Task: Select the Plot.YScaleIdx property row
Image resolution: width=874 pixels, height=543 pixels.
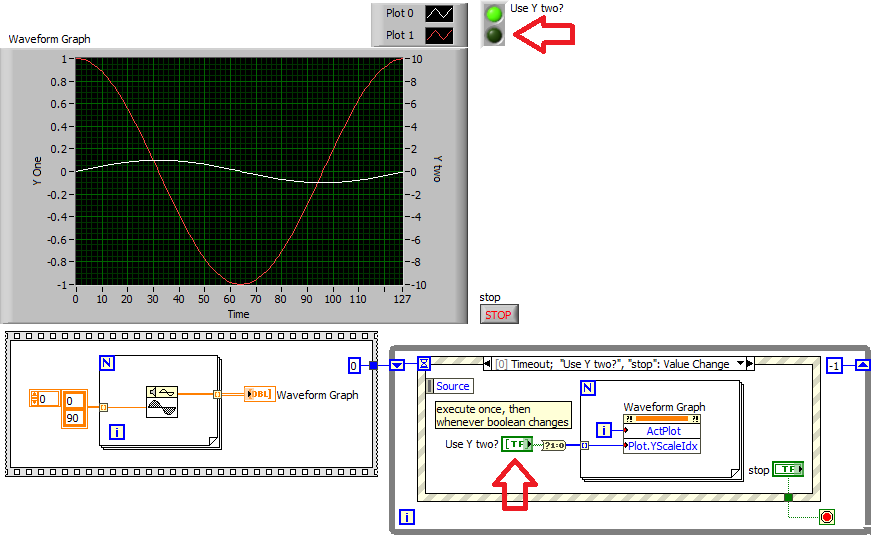Action: pyautogui.click(x=662, y=446)
